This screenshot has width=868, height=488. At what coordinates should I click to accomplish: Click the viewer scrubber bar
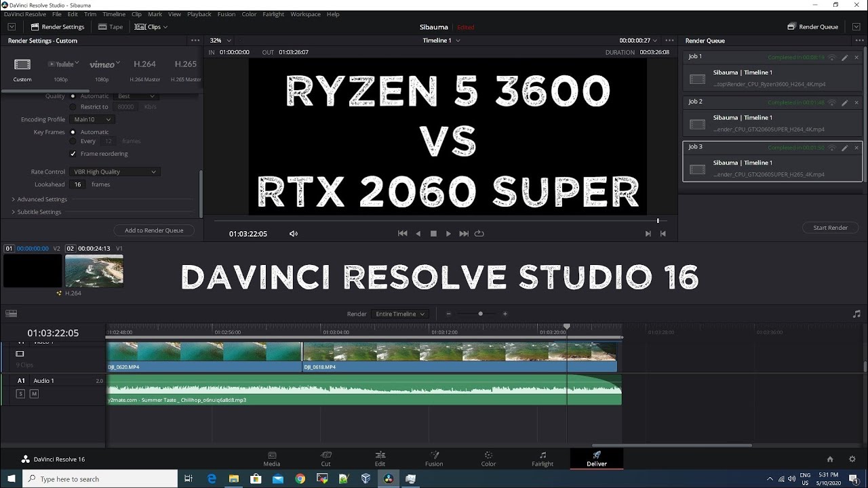coord(441,220)
